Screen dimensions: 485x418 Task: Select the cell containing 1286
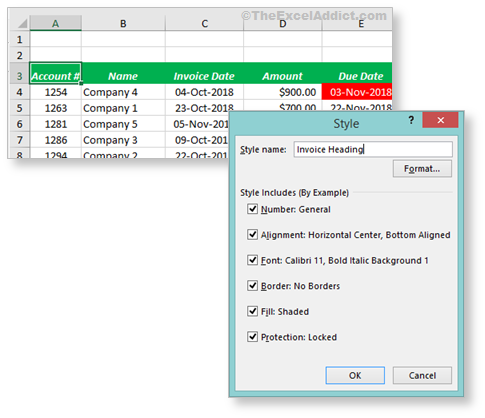(x=55, y=140)
